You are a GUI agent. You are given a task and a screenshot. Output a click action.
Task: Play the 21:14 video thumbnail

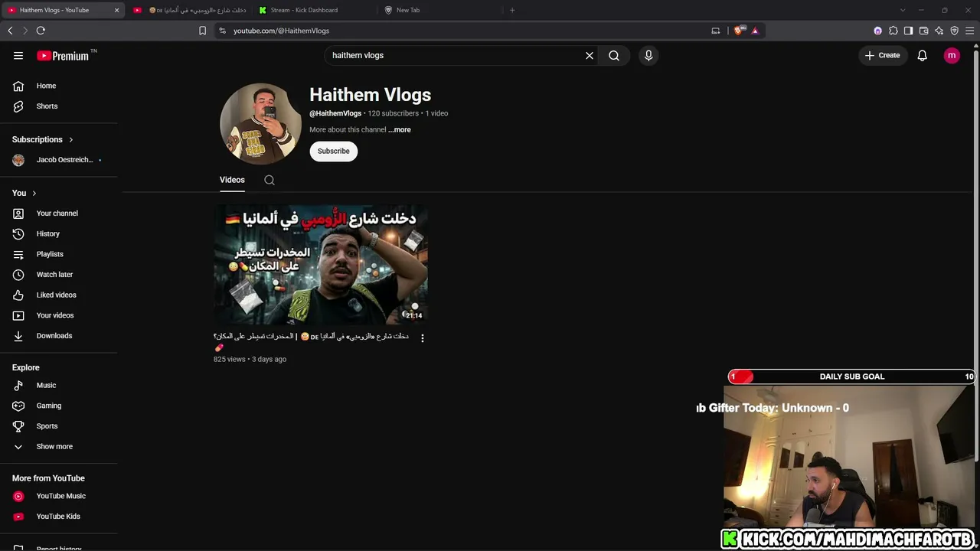coord(321,265)
